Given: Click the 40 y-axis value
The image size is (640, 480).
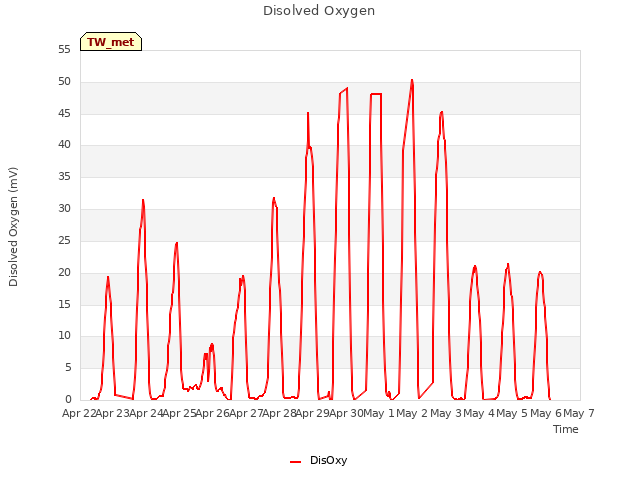Looking at the screenshot, I should 64,144.
